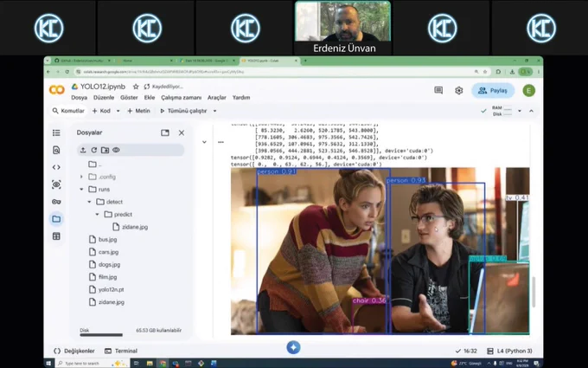
Task: Open the Değişkenler panel
Action: coord(73,351)
